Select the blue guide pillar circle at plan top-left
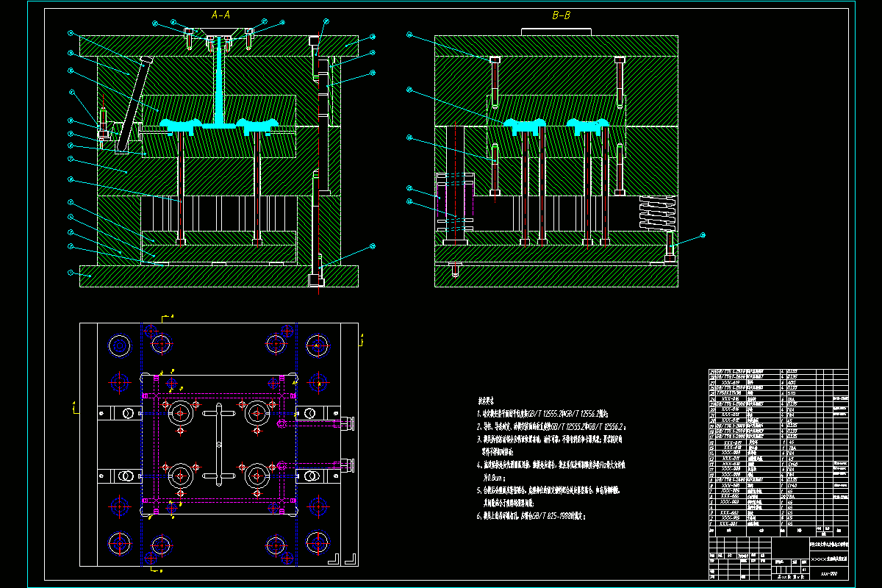 click(118, 344)
